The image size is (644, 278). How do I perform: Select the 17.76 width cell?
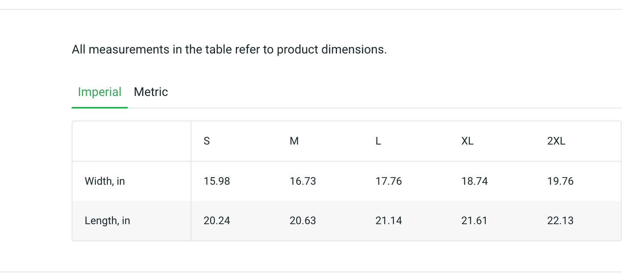point(389,181)
